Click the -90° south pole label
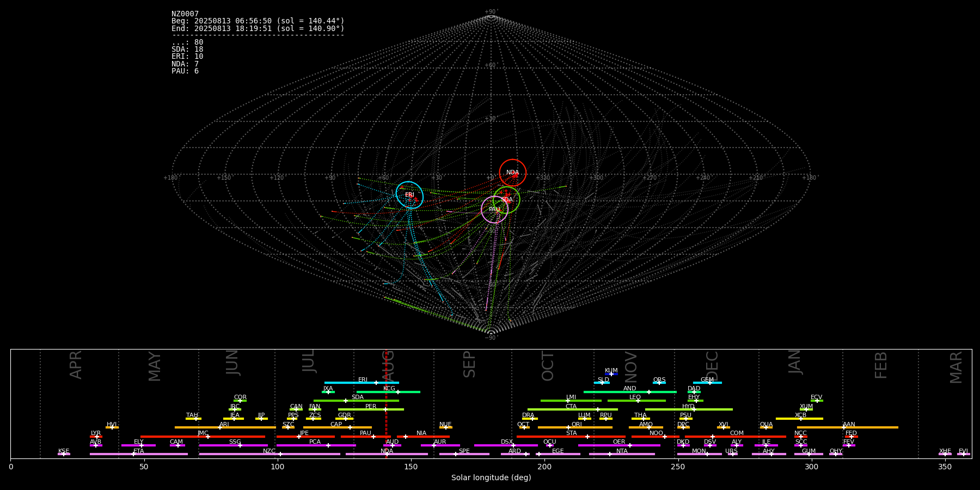This screenshot has height=490, width=980. click(x=491, y=338)
